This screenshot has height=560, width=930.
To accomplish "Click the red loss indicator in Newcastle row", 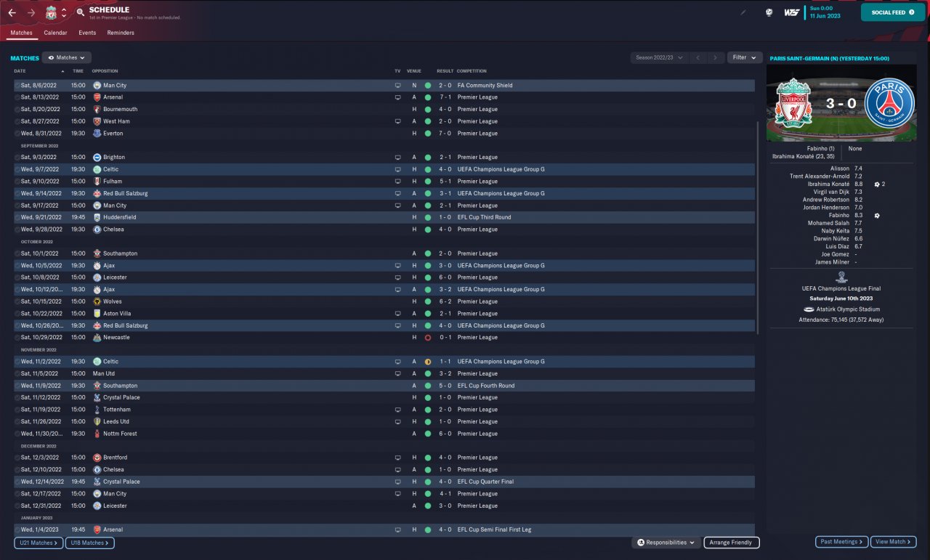I will 428,338.
